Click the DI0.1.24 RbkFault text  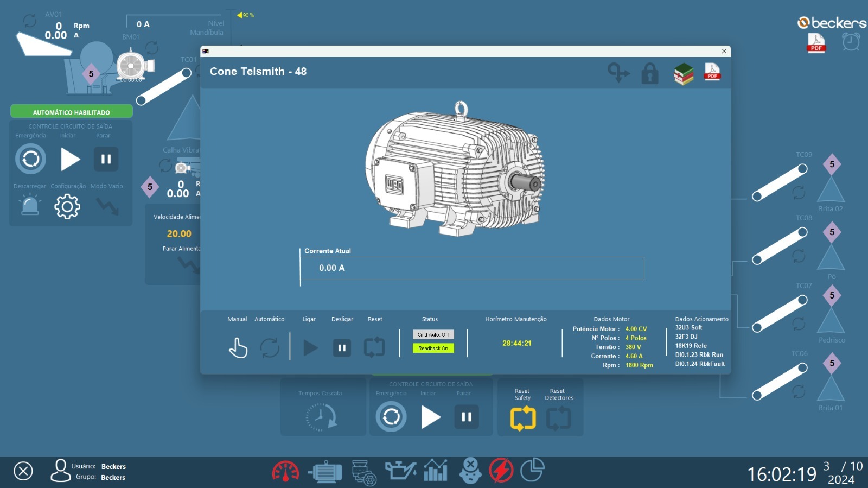[x=700, y=364]
